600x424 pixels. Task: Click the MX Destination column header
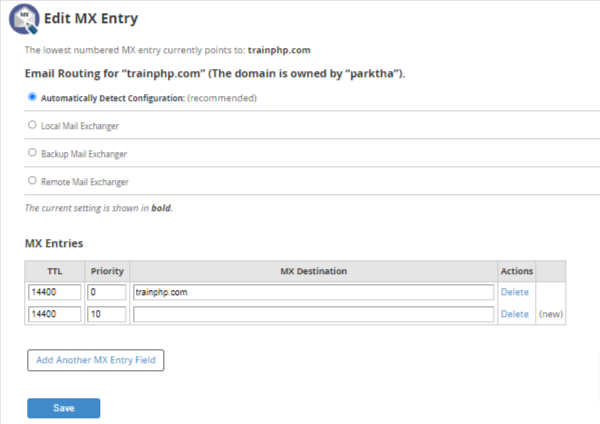click(313, 271)
